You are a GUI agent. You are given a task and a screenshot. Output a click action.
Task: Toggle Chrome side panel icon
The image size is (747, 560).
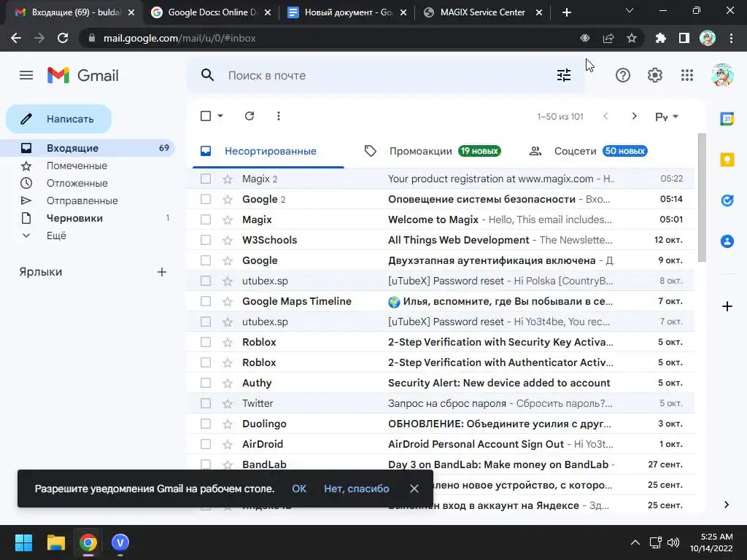684,38
